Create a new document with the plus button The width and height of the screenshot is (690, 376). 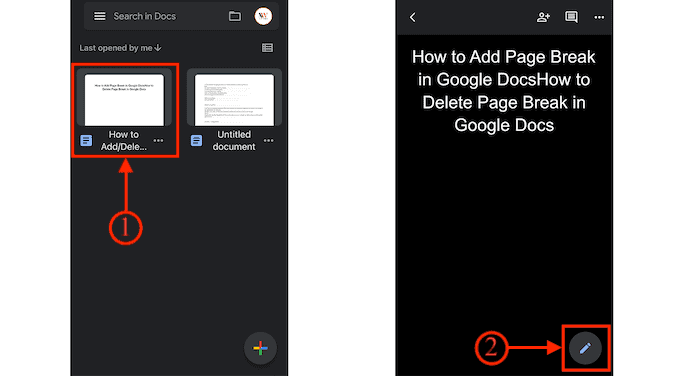pyautogui.click(x=261, y=348)
